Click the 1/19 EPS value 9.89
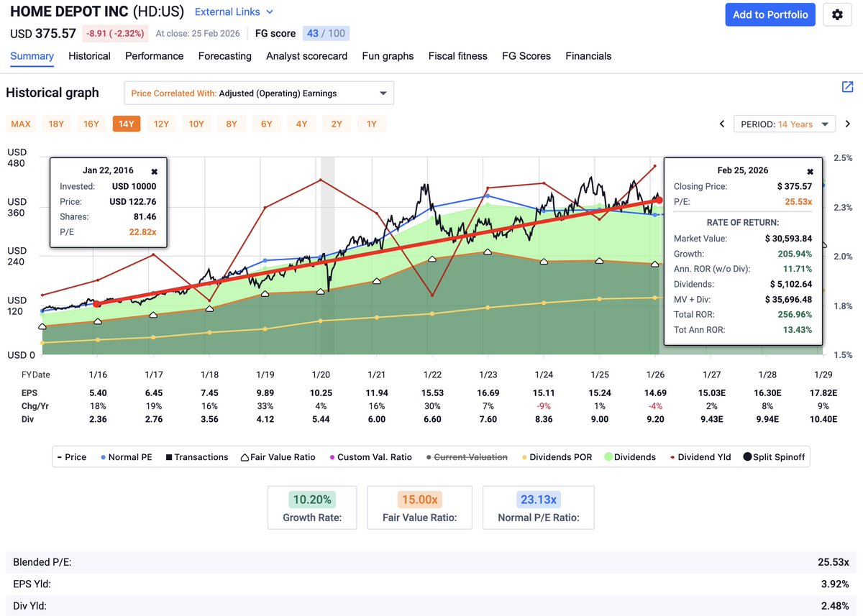Viewport: 863px width, 616px height. (x=265, y=393)
